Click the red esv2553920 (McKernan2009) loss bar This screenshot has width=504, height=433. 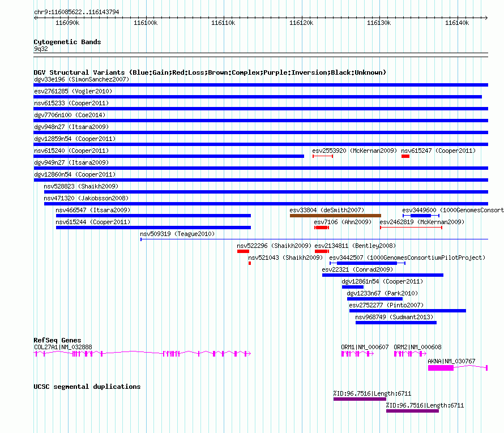(x=323, y=156)
